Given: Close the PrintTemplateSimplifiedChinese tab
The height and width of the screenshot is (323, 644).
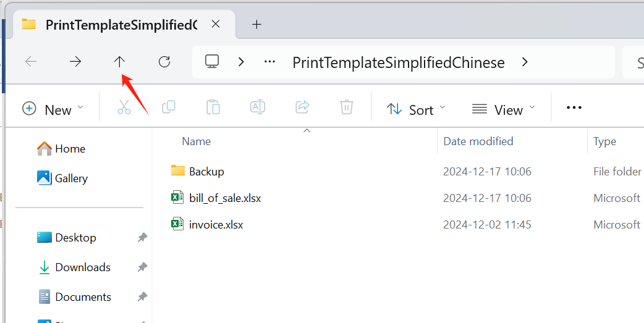Looking at the screenshot, I should pyautogui.click(x=216, y=25).
